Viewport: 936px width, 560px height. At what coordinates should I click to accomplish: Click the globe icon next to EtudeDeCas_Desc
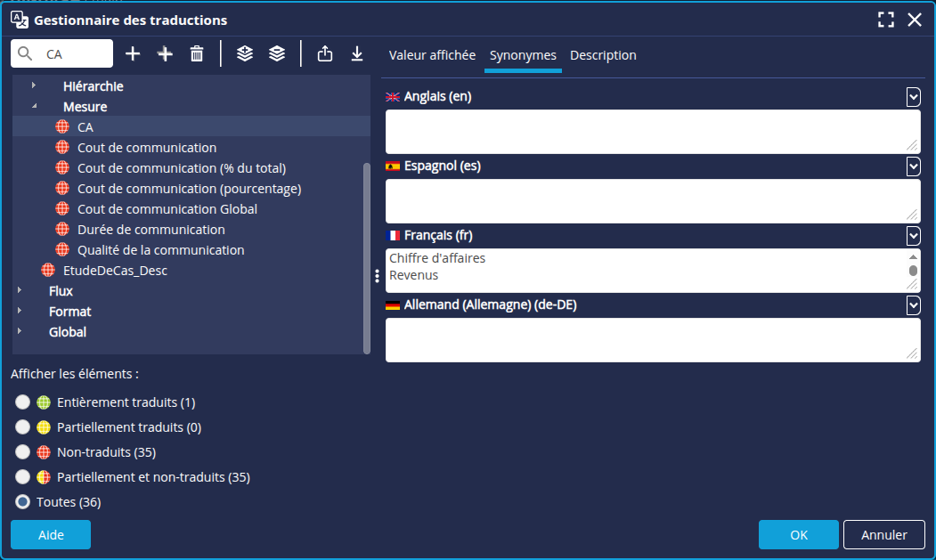click(x=48, y=271)
